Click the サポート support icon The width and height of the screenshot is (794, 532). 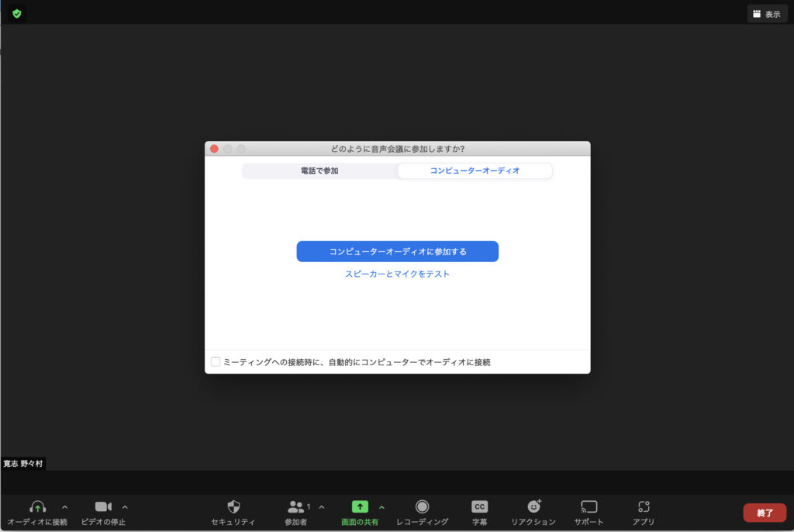tap(589, 506)
